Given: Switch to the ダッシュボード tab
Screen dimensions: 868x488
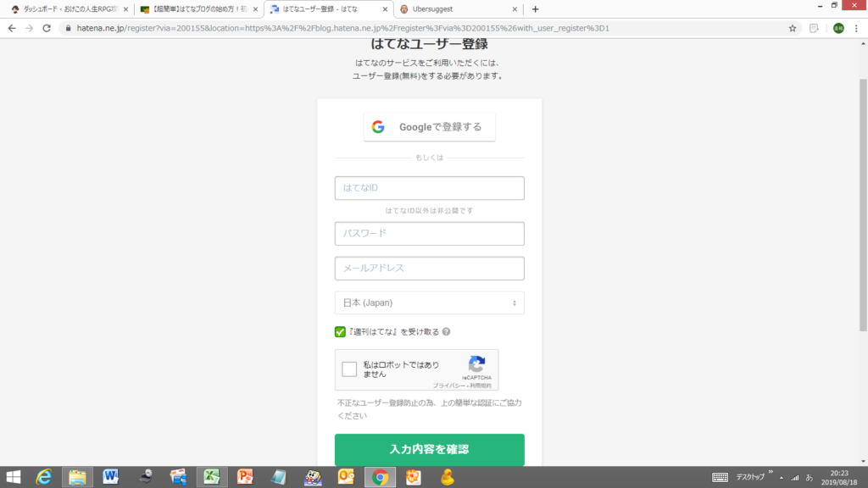Looking at the screenshot, I should pos(68,8).
